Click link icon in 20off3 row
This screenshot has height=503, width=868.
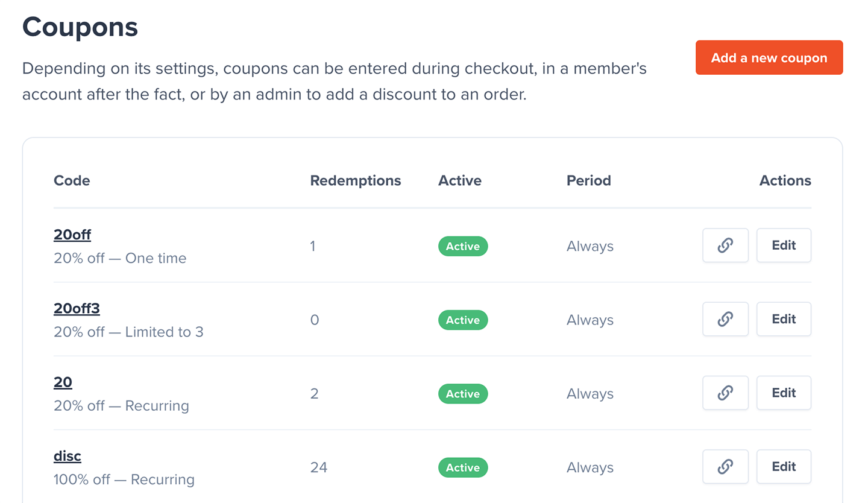[x=725, y=319]
